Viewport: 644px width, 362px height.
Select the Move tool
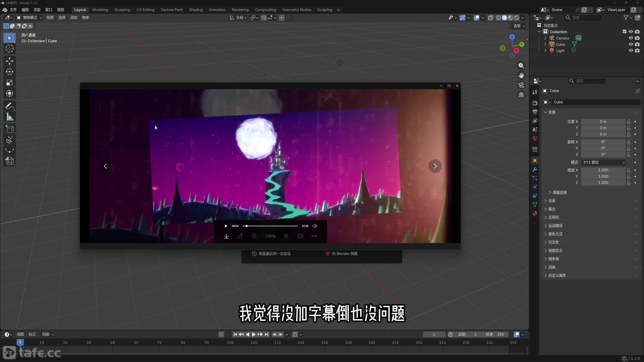pyautogui.click(x=10, y=61)
